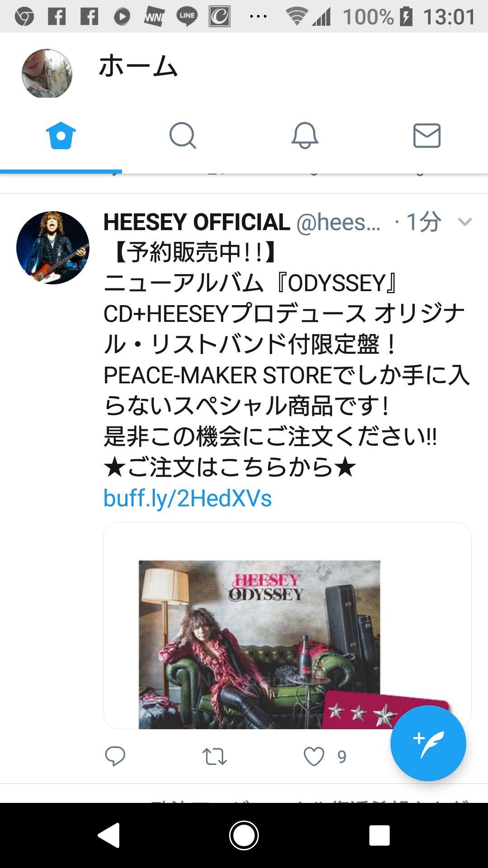Open HEESEY OFFICIAL profile picture
488x868 pixels.
pyautogui.click(x=53, y=248)
